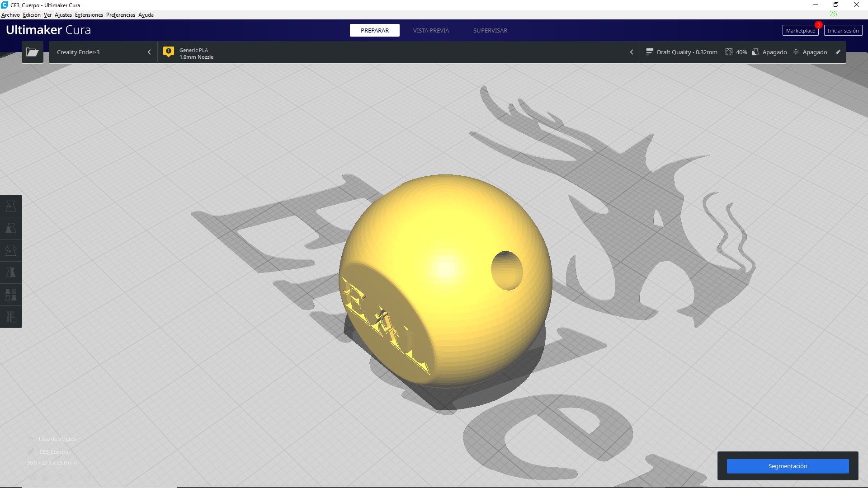Expand the Generic PLA material selector

click(x=398, y=52)
